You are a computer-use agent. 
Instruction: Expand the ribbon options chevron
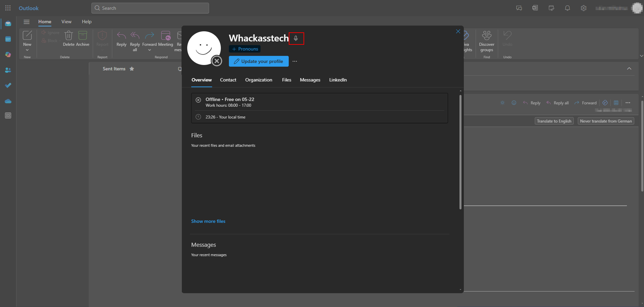pyautogui.click(x=641, y=56)
